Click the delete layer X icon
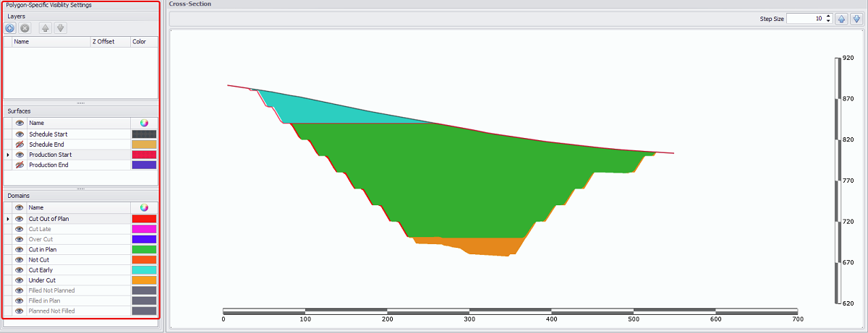The image size is (868, 333). (x=25, y=28)
